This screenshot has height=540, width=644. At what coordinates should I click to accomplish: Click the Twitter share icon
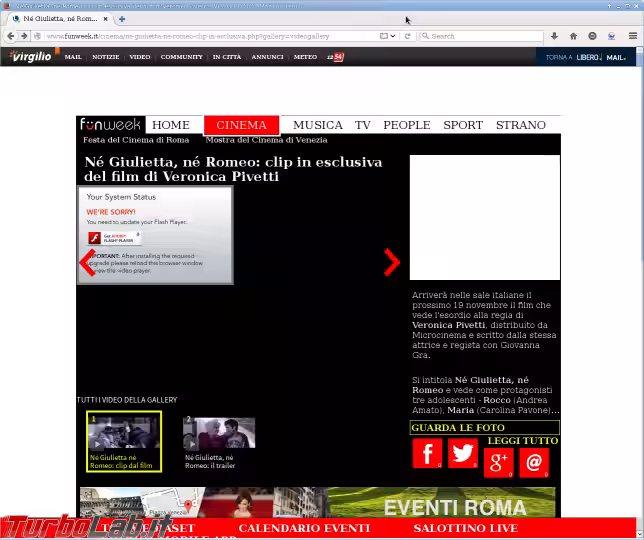[462, 454]
